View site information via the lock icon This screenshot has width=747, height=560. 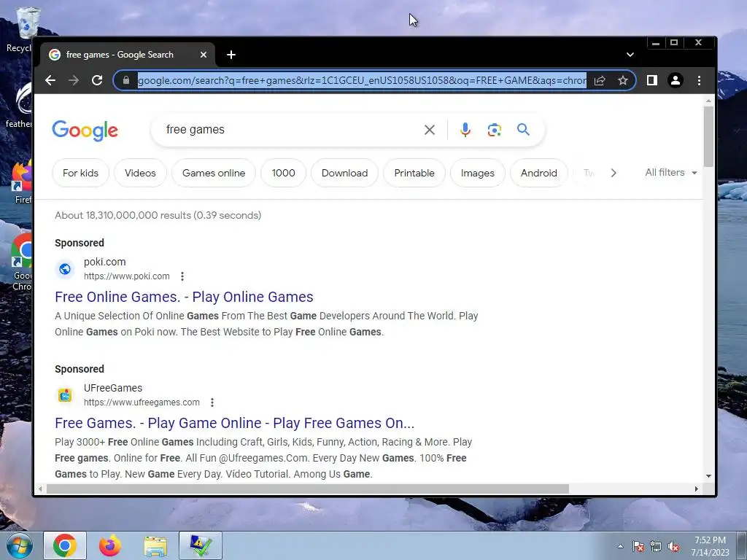(x=126, y=80)
